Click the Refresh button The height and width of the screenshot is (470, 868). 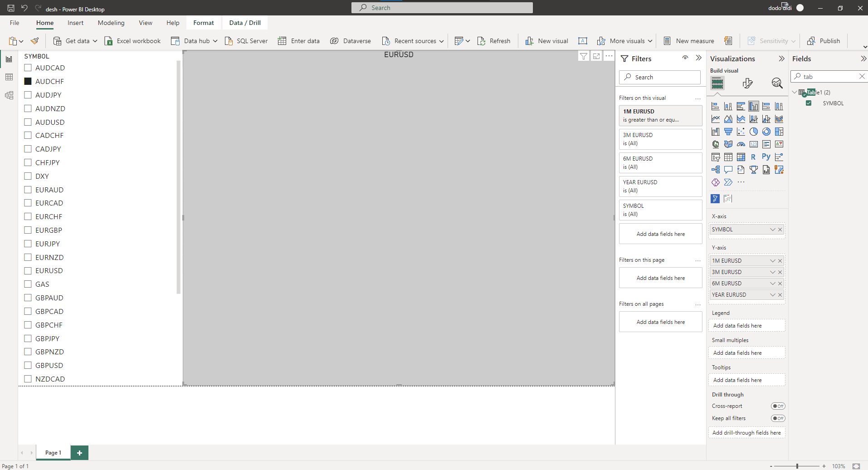494,41
